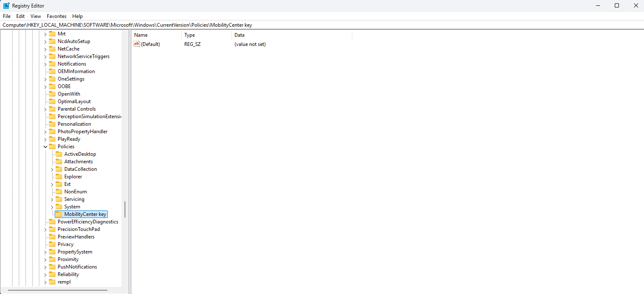Screen dimensions: 644x294
Task: Click the Registry Editor app icon in title bar
Action: (x=6, y=6)
